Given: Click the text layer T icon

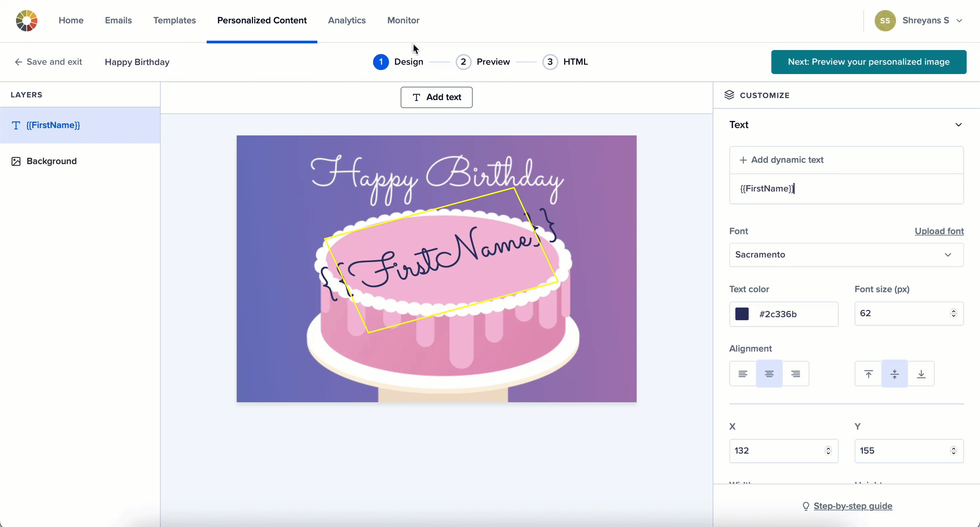Looking at the screenshot, I should click(16, 125).
